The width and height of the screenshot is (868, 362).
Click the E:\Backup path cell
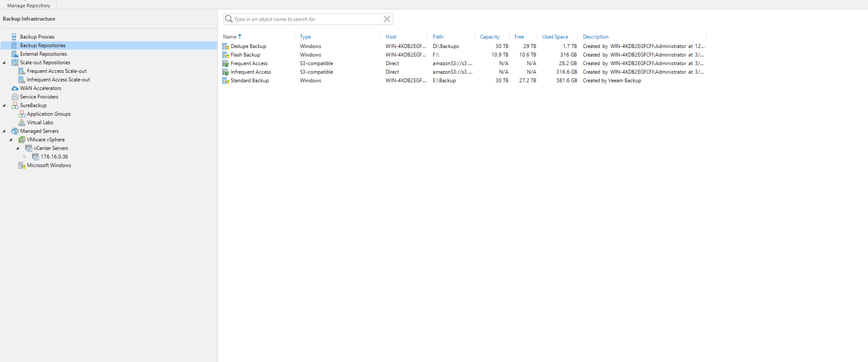tap(444, 81)
